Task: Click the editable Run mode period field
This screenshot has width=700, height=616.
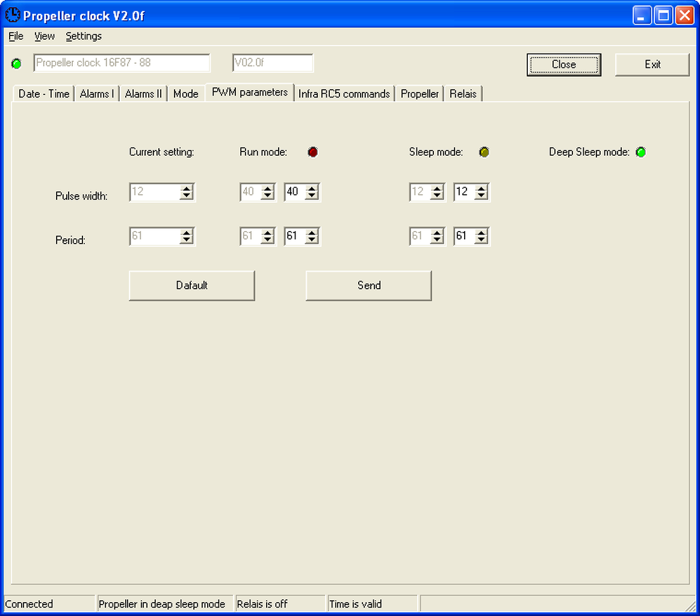Action: pyautogui.click(x=295, y=236)
